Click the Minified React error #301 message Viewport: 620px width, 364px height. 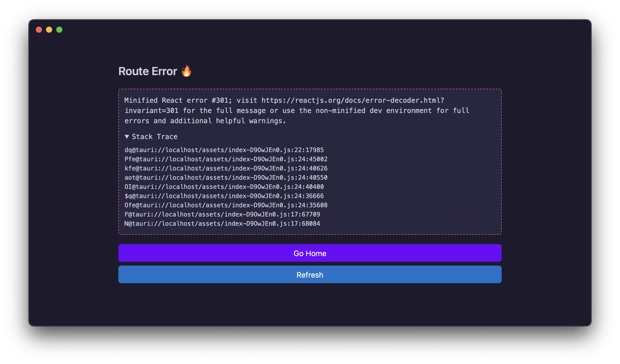tap(297, 110)
